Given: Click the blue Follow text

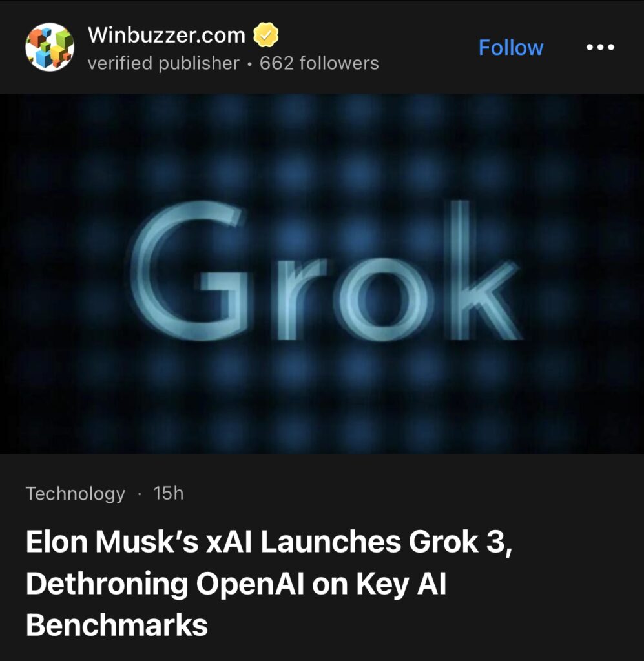Looking at the screenshot, I should (x=511, y=47).
